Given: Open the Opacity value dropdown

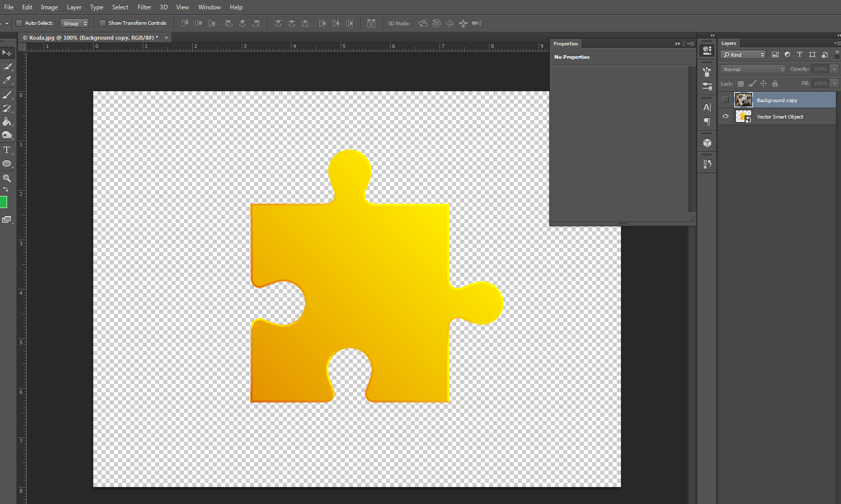Looking at the screenshot, I should click(833, 69).
